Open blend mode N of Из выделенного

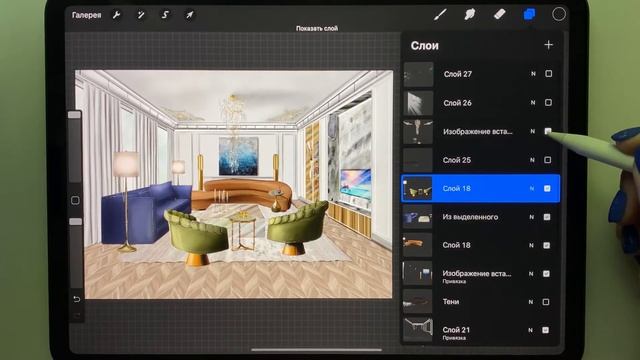coord(531,217)
